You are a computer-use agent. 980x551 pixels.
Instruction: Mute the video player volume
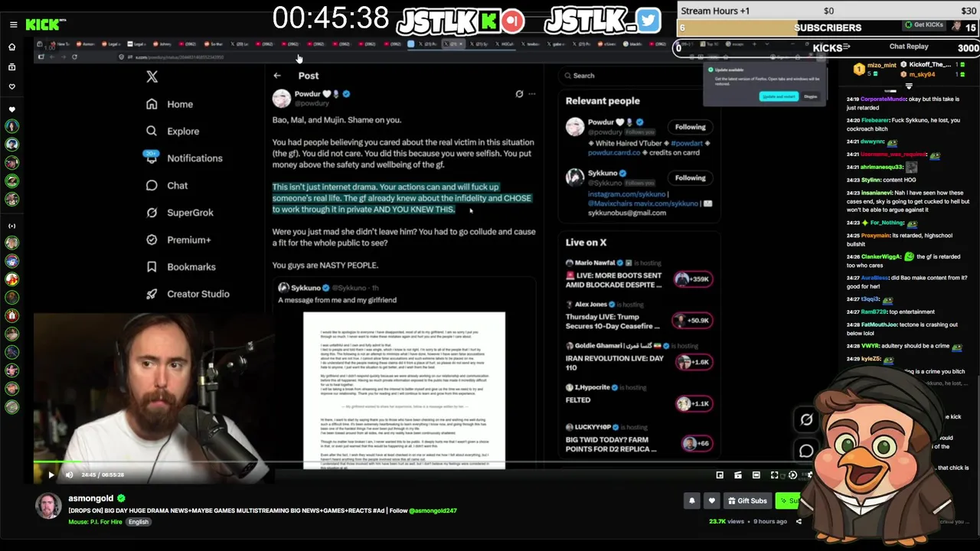pos(69,475)
